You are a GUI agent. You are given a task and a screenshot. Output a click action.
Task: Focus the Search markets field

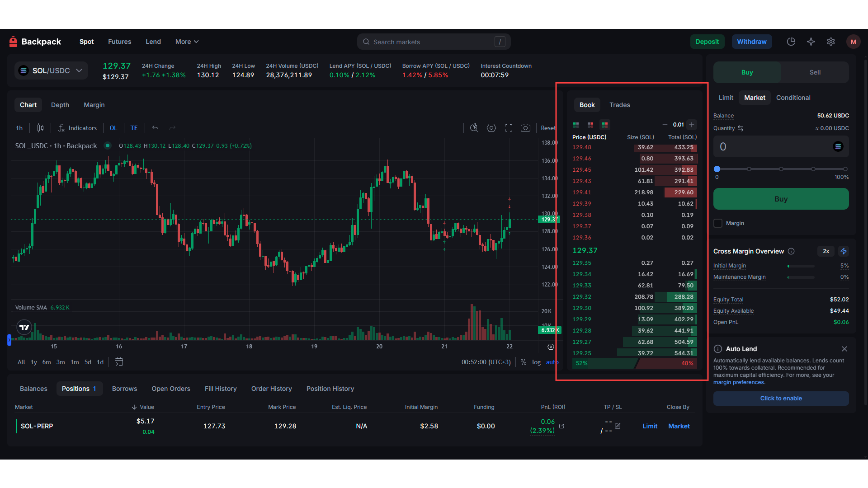coord(434,42)
